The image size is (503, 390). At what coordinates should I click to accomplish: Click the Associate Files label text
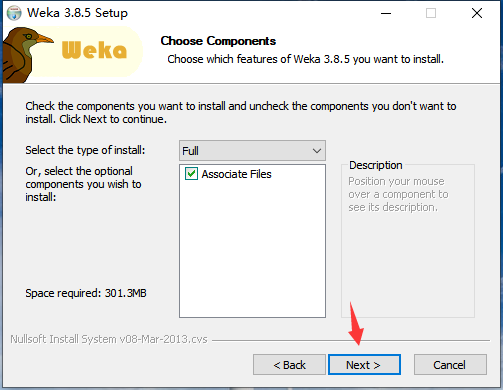click(x=236, y=174)
